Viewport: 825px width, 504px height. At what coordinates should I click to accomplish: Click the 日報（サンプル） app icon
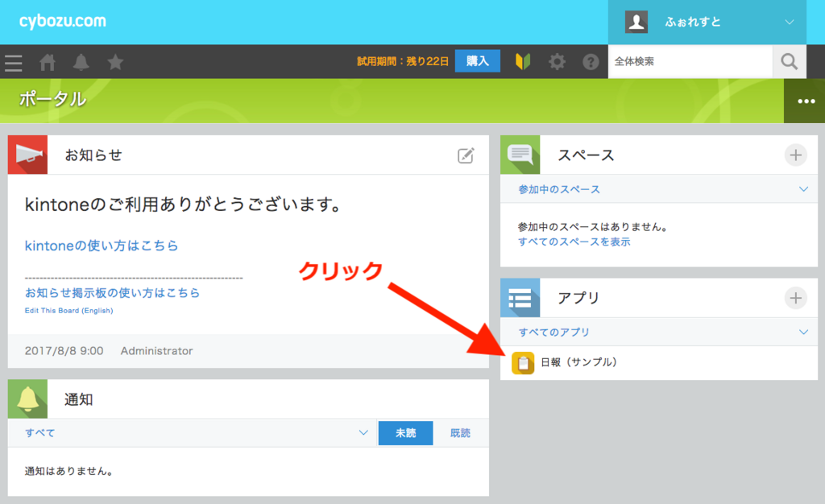(523, 363)
